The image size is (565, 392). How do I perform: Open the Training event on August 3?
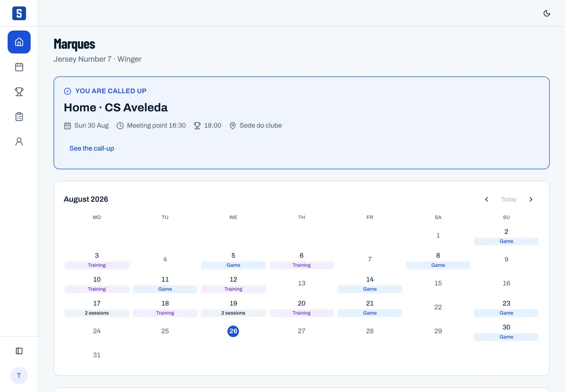pyautogui.click(x=97, y=265)
